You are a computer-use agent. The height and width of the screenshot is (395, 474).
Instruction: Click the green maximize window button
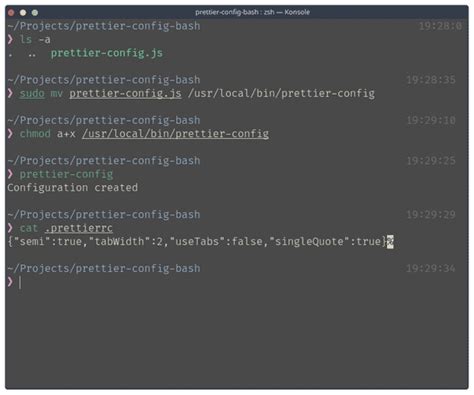35,13
